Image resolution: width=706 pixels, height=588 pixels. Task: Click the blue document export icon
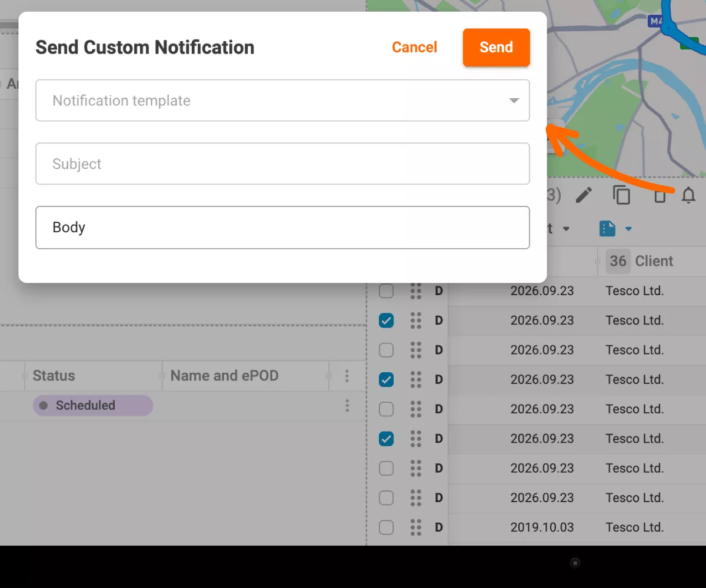(x=607, y=228)
